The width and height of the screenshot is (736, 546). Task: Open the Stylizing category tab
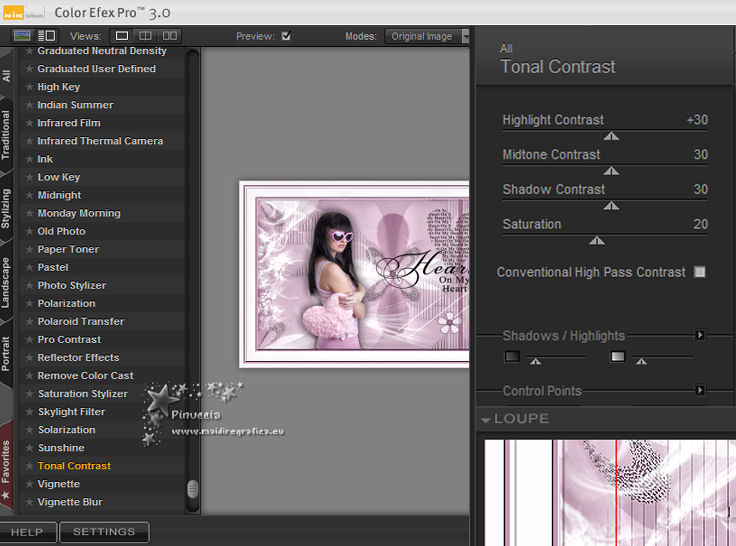point(6,208)
